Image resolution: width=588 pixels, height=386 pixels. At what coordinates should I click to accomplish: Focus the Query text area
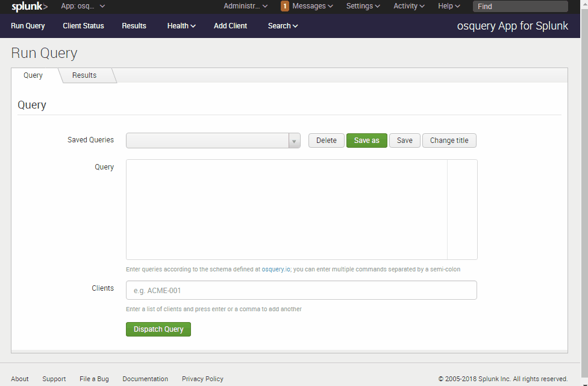coord(301,209)
